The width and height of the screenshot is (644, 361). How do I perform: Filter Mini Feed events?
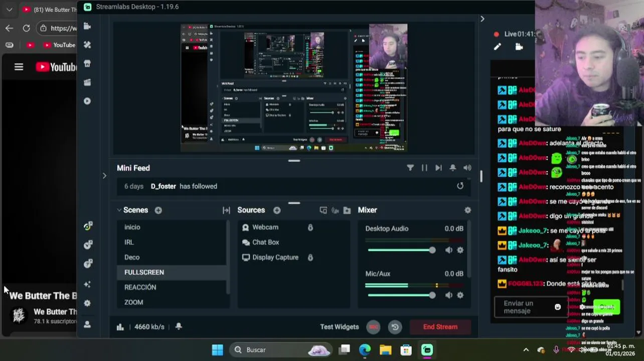[x=410, y=168]
